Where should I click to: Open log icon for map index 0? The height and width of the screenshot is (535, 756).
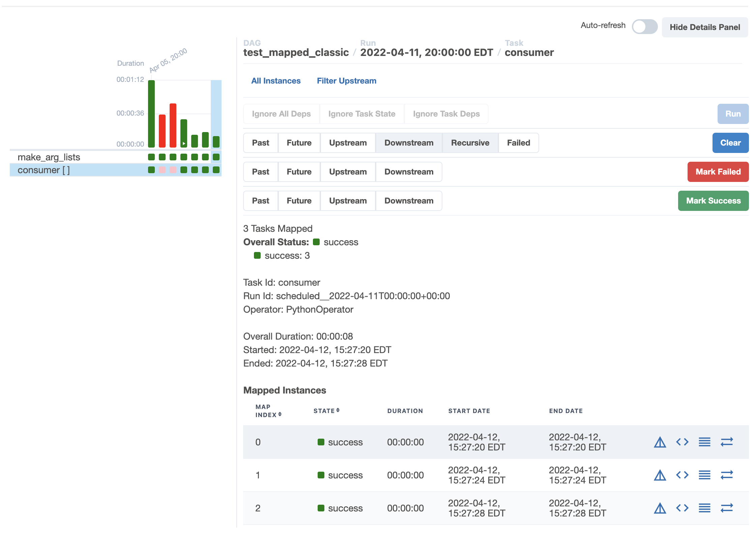704,442
